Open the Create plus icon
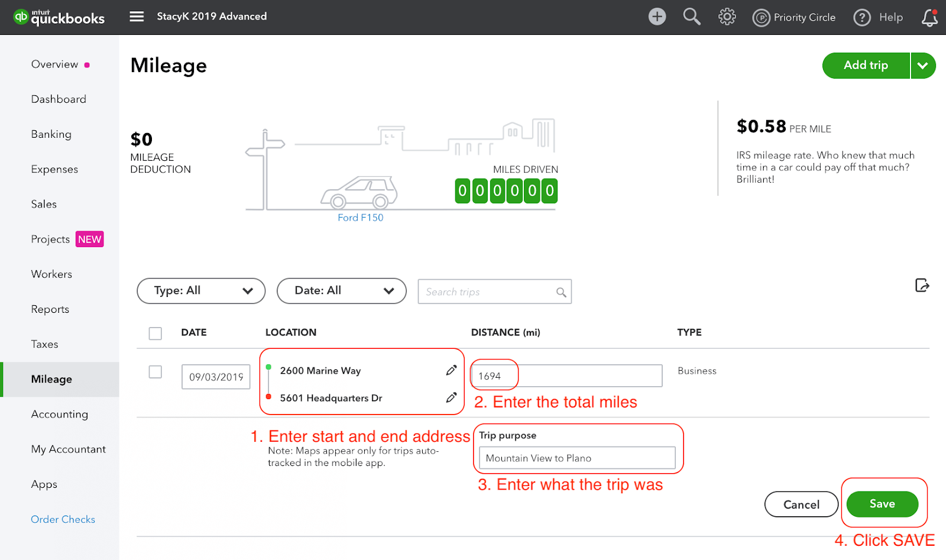 (657, 17)
